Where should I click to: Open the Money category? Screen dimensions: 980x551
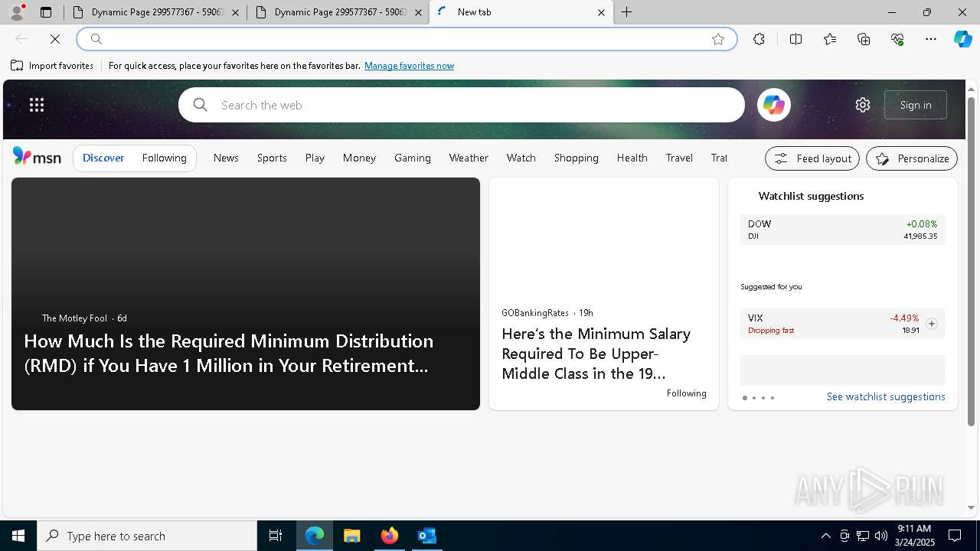359,158
